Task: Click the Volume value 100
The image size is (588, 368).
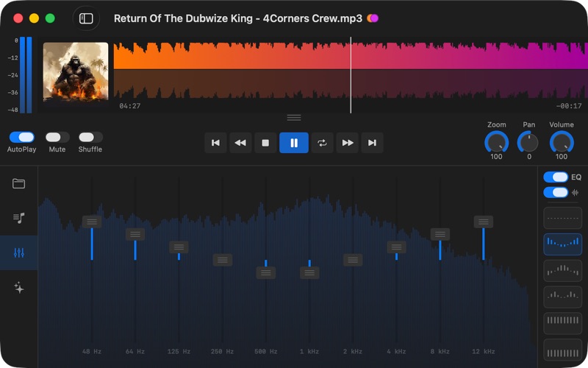Action: pyautogui.click(x=562, y=157)
